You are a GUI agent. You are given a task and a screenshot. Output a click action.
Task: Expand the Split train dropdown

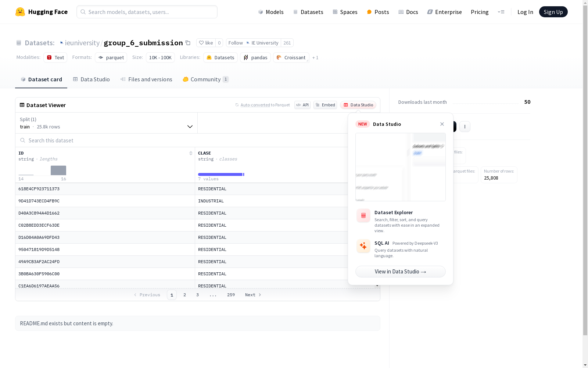(x=107, y=123)
